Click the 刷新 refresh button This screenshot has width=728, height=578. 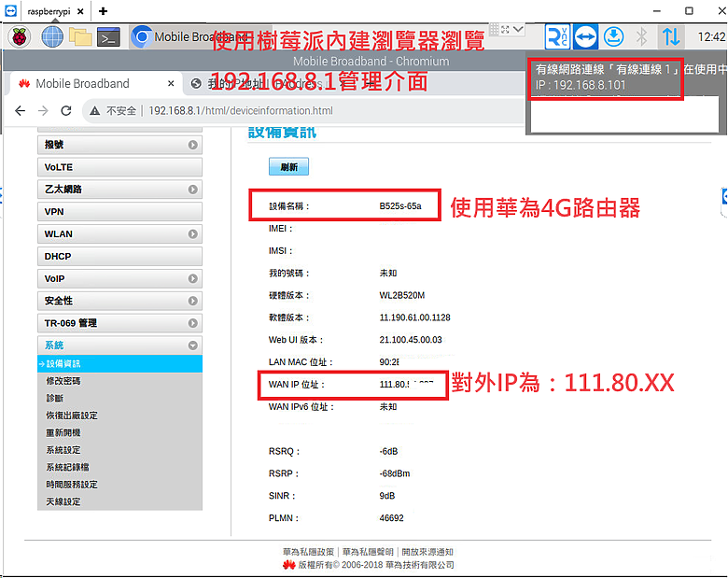coord(288,167)
